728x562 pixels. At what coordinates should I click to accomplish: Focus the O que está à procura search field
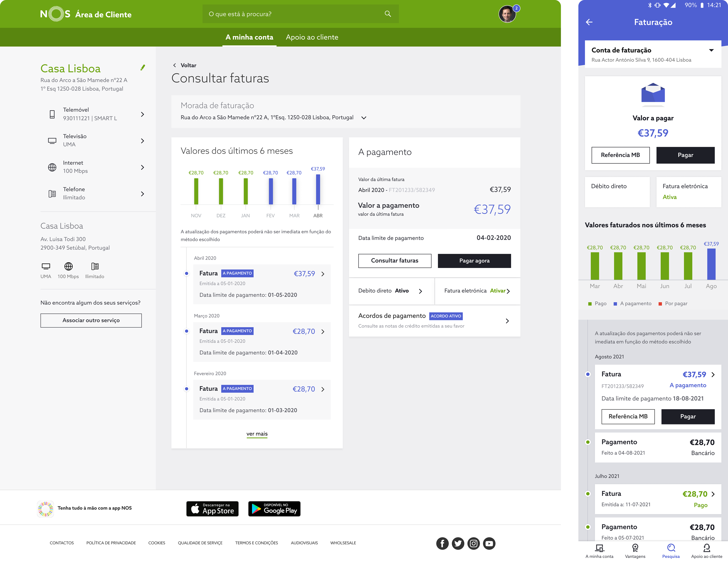(300, 14)
